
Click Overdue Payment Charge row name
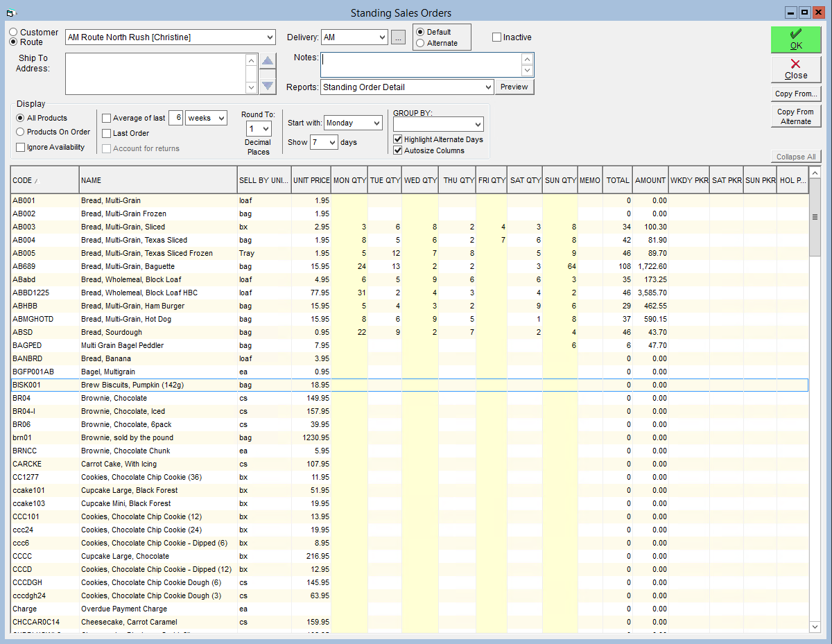click(157, 609)
